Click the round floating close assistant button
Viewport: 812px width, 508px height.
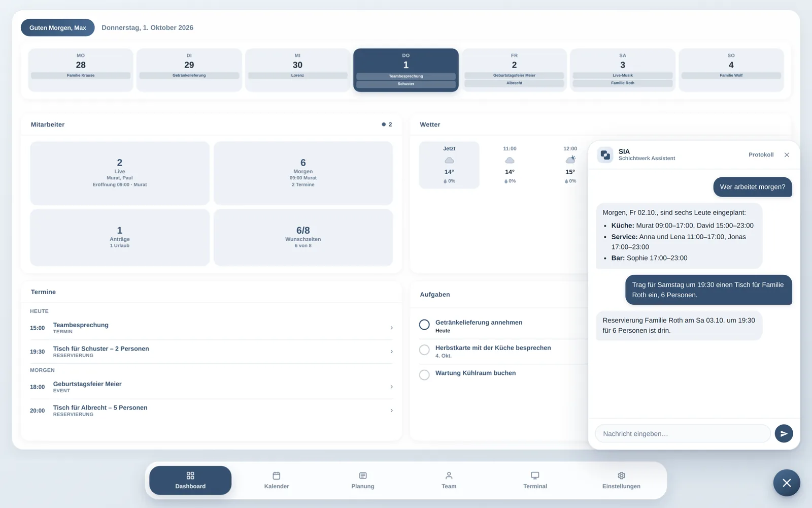pyautogui.click(x=787, y=483)
